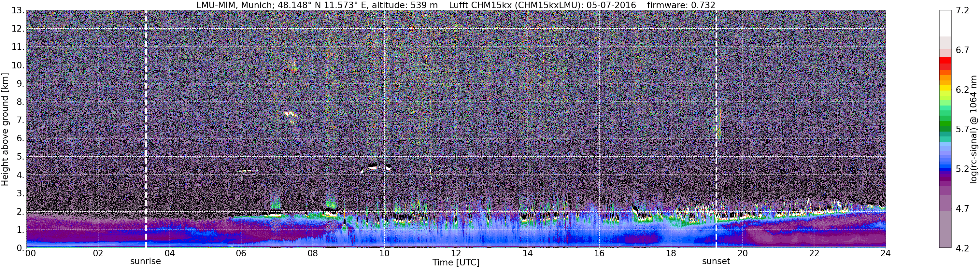Click the time axis tick label 06
This screenshot has height=269, width=980.
click(x=241, y=253)
